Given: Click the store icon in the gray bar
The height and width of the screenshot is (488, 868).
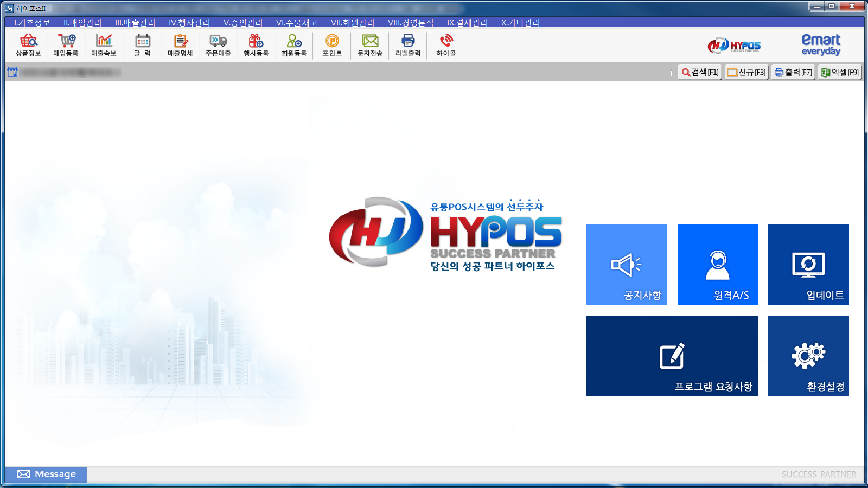Looking at the screenshot, I should [x=12, y=72].
